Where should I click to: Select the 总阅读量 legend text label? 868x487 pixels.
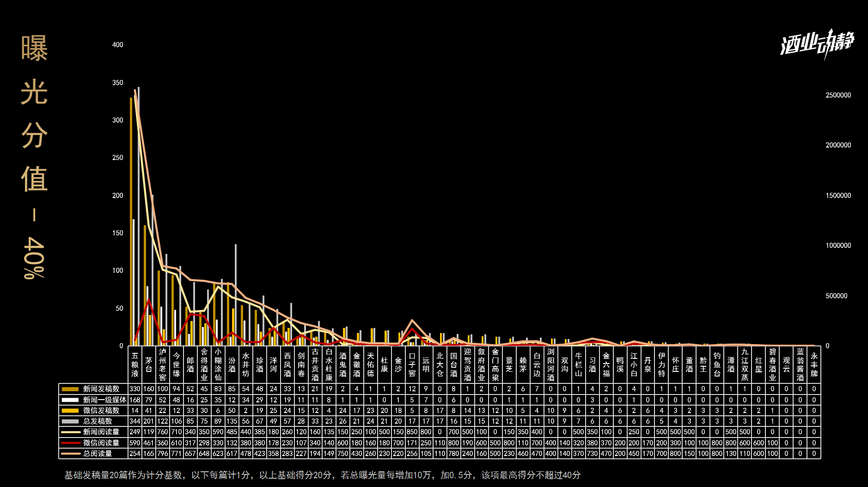coord(98,454)
